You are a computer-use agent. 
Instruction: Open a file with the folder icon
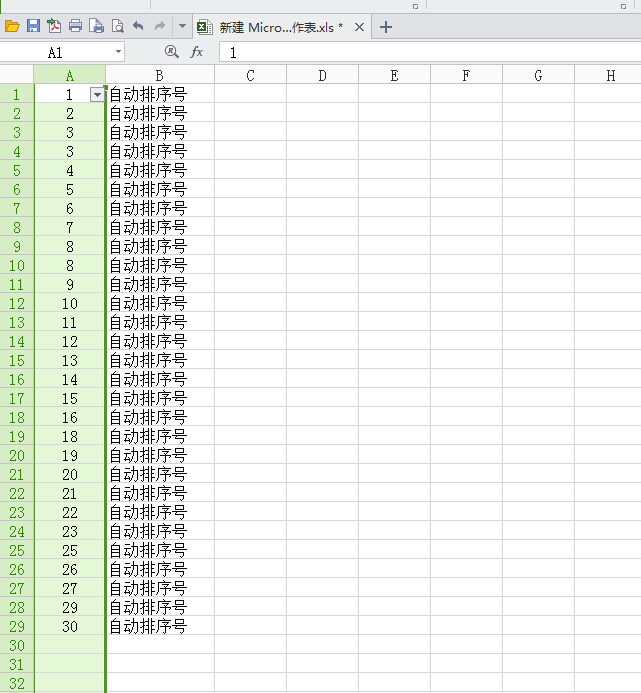click(12, 27)
